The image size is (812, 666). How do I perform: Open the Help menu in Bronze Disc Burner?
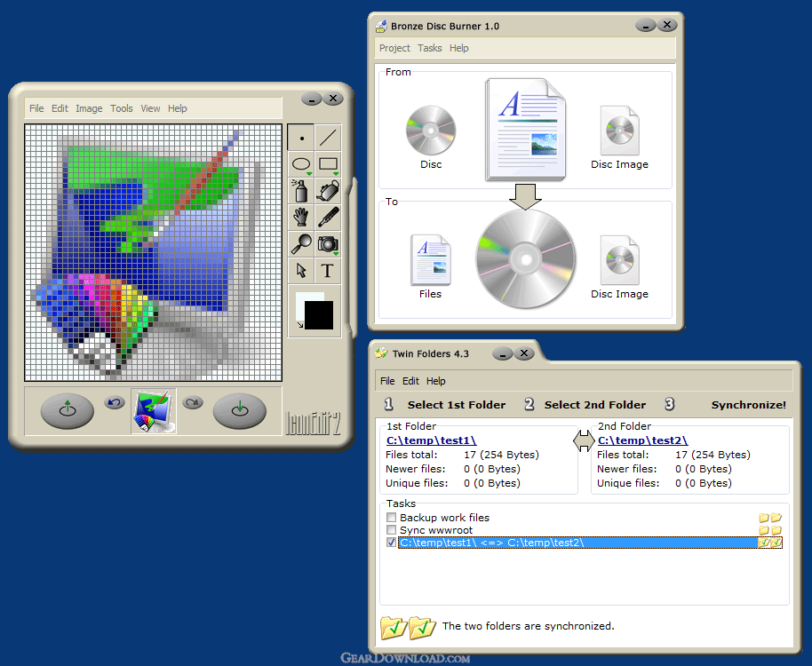[458, 48]
